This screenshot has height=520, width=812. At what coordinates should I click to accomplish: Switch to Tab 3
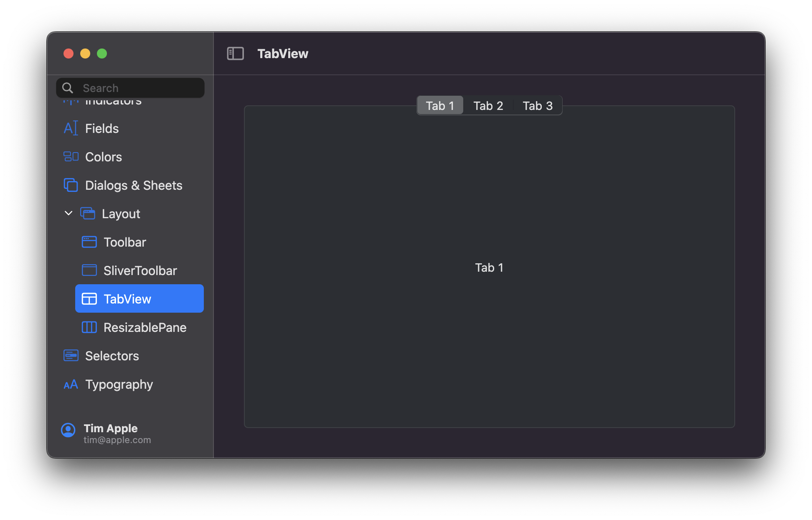click(538, 106)
